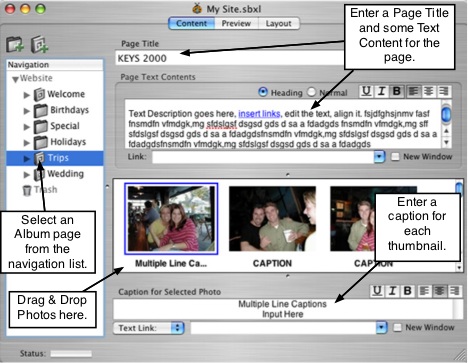468x363 pixels.
Task: Switch to the Preview tab
Action: click(236, 24)
